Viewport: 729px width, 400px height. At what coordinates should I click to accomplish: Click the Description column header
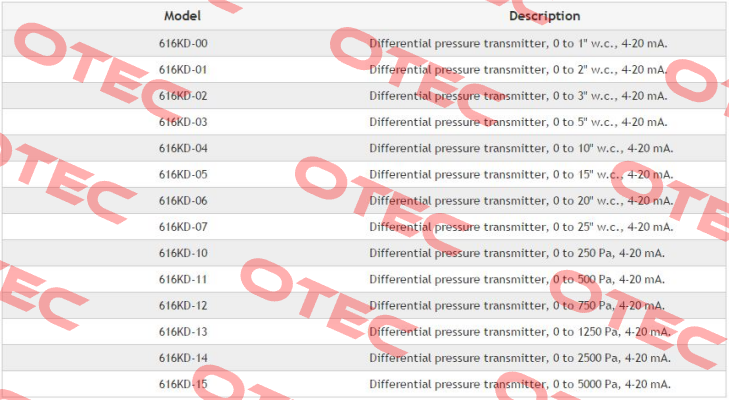coord(544,16)
